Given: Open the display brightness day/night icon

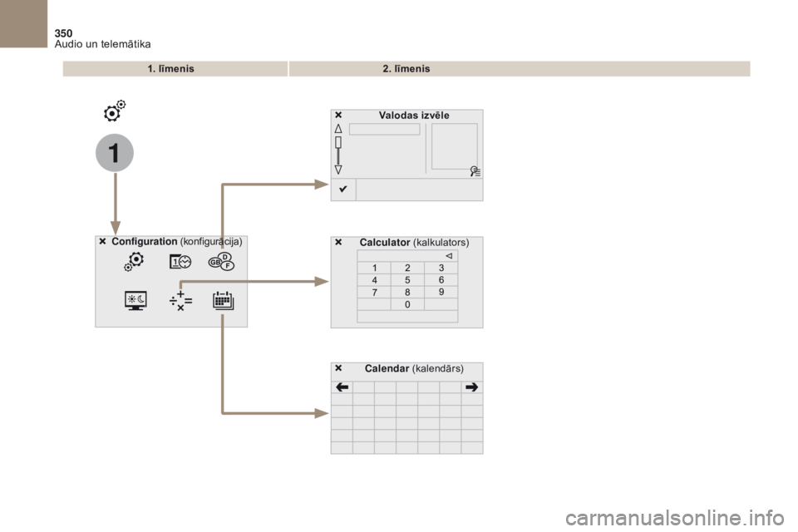Looking at the screenshot, I should pos(135,301).
